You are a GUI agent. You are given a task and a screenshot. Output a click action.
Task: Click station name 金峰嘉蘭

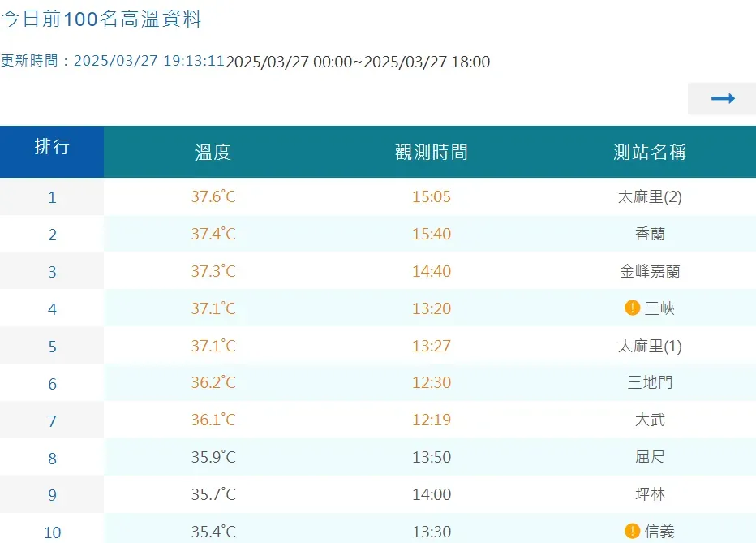point(650,271)
